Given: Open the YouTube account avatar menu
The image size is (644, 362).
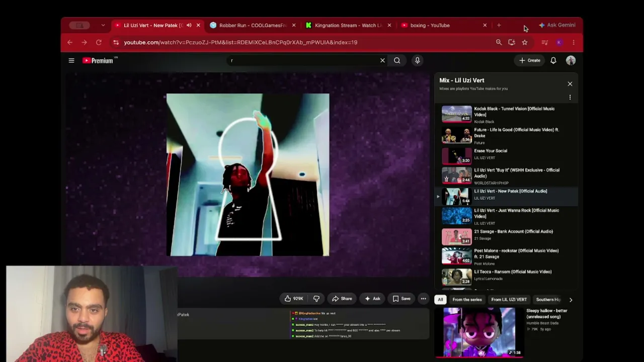Looking at the screenshot, I should pyautogui.click(x=571, y=60).
